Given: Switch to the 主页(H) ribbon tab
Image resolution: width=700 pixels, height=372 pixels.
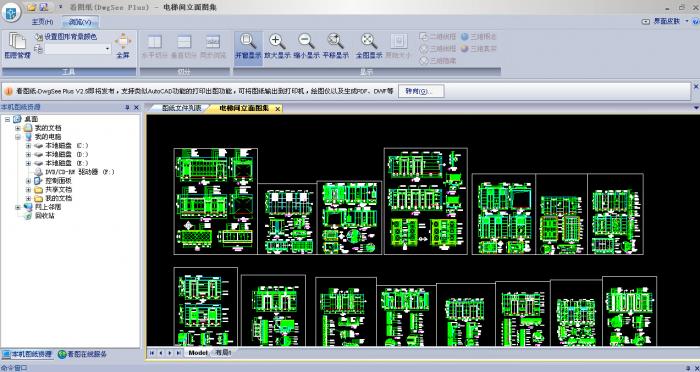Looking at the screenshot, I should [x=42, y=22].
